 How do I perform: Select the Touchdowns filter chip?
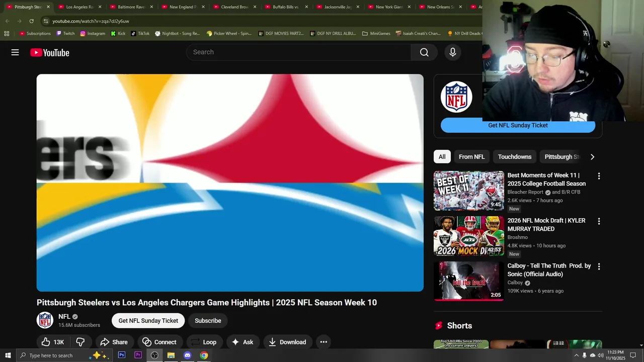[515, 157]
